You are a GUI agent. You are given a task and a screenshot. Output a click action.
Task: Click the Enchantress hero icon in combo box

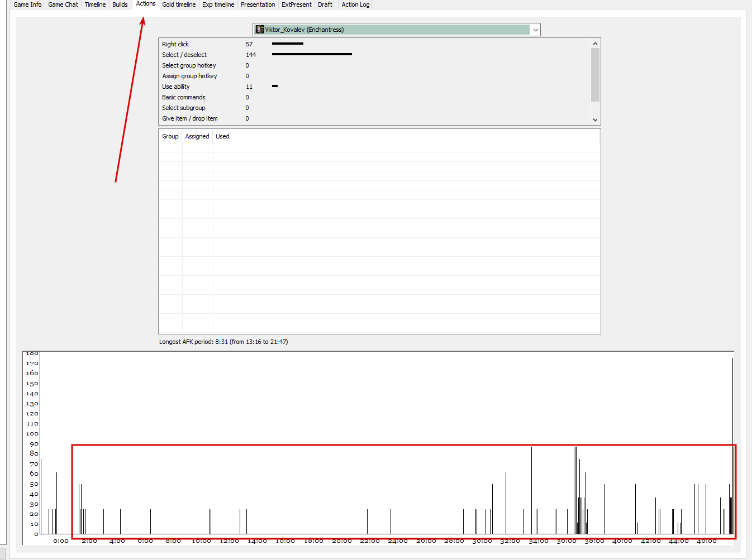click(260, 30)
